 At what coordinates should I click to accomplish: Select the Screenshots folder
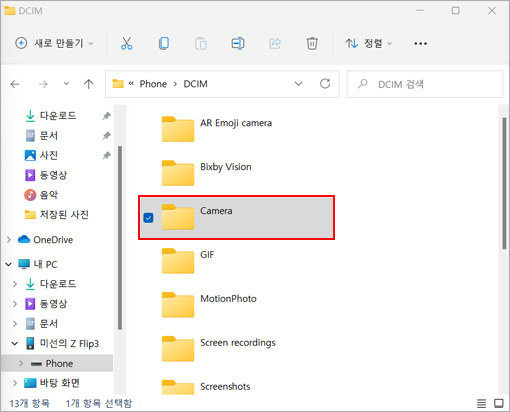236,387
